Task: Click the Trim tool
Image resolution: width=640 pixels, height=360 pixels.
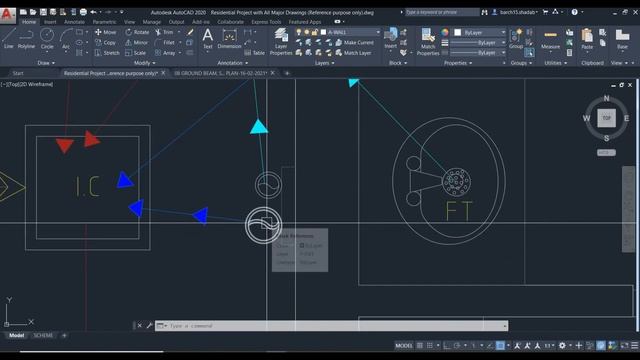Action: click(164, 32)
